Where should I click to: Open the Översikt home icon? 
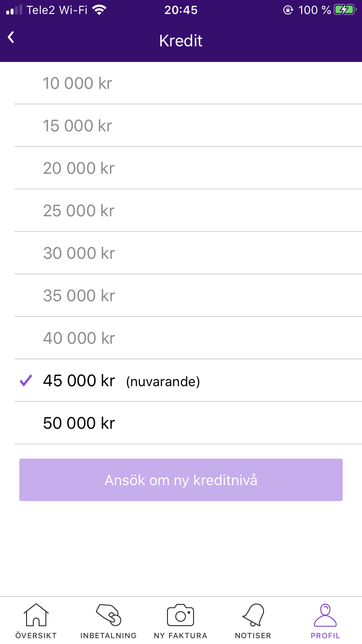[36, 615]
